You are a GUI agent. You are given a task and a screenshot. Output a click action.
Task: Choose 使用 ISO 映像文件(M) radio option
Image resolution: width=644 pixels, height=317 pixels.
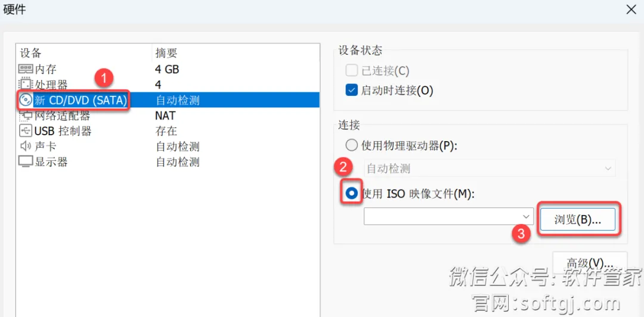pos(352,194)
